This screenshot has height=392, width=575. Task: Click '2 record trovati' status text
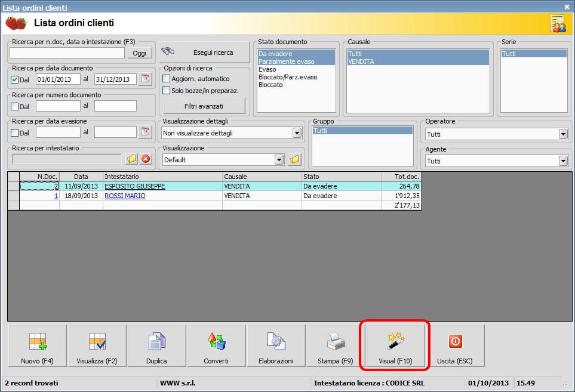[32, 383]
